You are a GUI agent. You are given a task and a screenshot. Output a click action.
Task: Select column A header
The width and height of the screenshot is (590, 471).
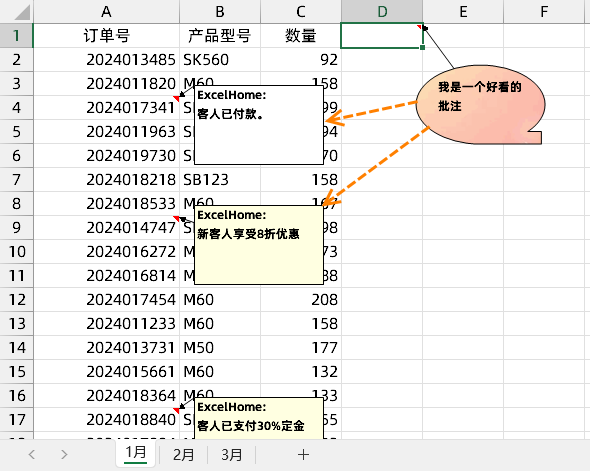(x=106, y=11)
